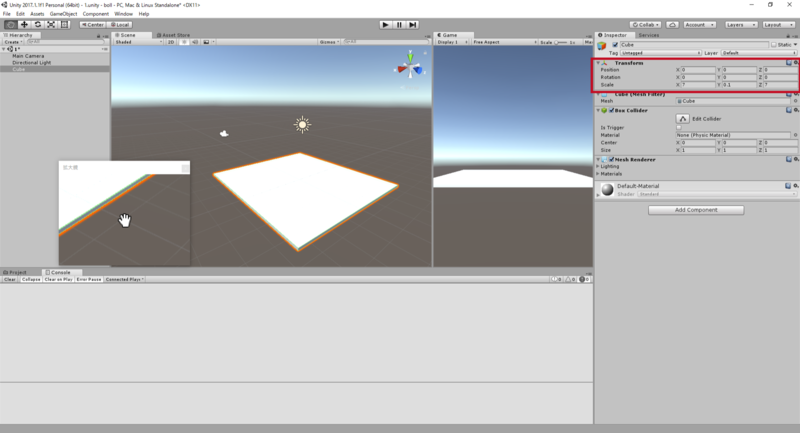Click the Add Component button
The image size is (800, 433).
click(696, 210)
